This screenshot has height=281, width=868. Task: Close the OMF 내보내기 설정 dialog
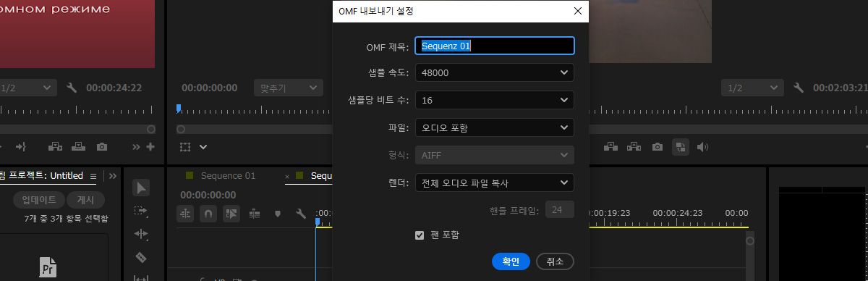(577, 11)
